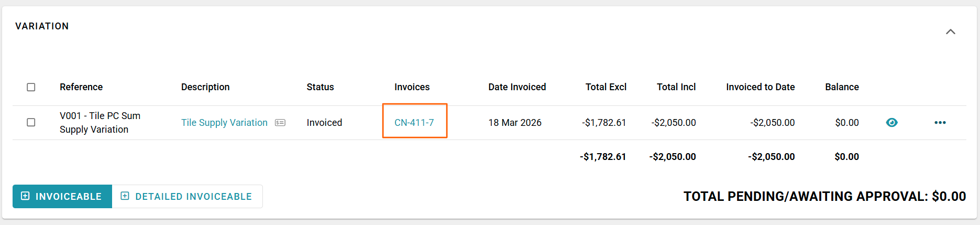Tick the select-all checkbox in header
980x225 pixels.
click(x=31, y=87)
